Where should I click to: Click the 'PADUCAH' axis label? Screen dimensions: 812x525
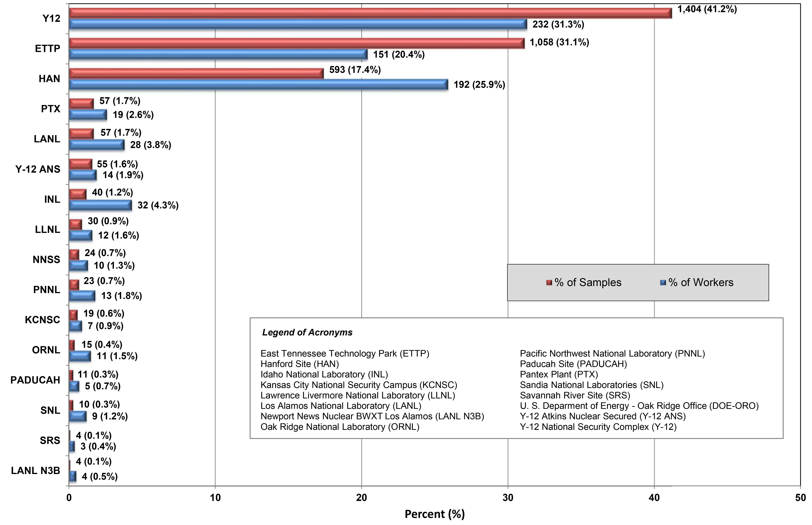click(x=35, y=380)
